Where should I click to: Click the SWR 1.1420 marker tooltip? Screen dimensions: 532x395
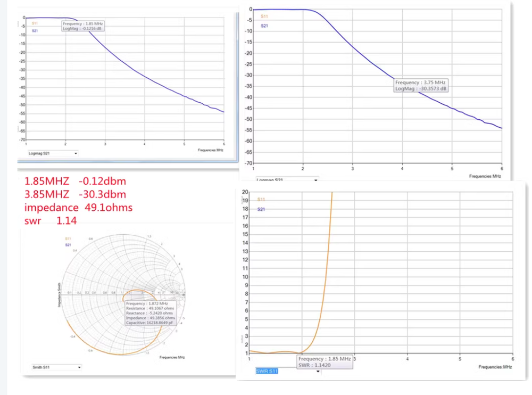click(x=325, y=362)
